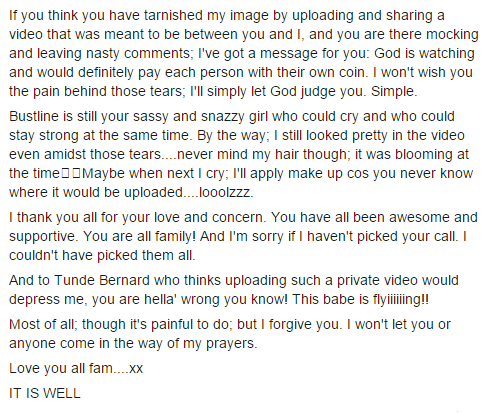The image size is (484, 413).
Task: Click the phrase couldn't have picked them all
Action: [102, 255]
